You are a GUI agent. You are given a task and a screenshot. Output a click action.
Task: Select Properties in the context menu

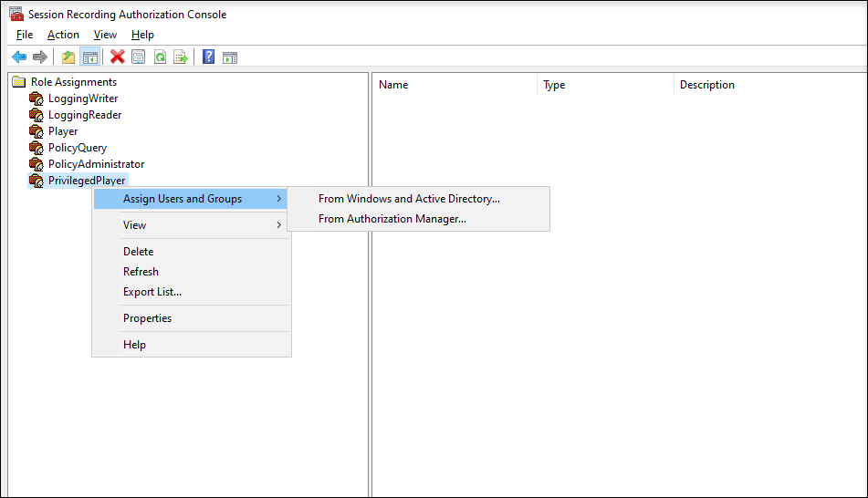click(147, 318)
